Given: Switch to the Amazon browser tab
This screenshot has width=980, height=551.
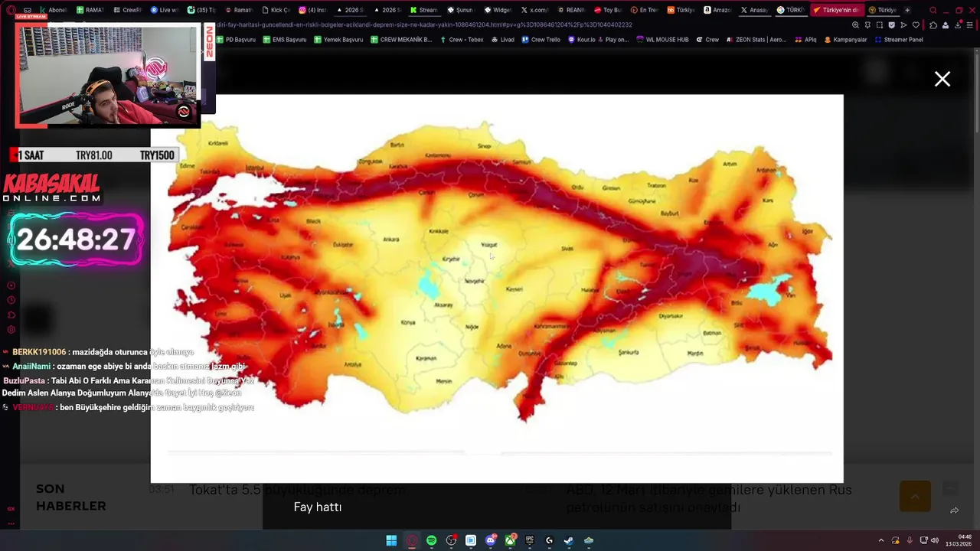Looking at the screenshot, I should click(718, 10).
